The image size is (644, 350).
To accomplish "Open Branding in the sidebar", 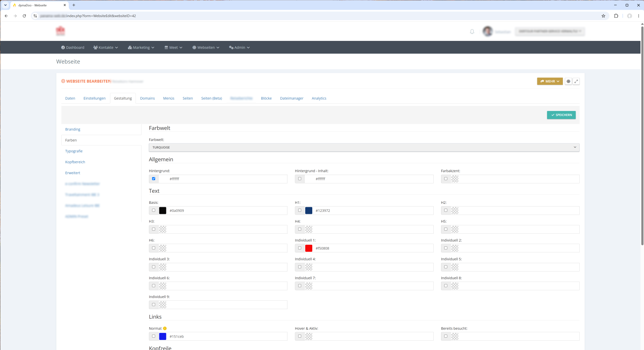I will (73, 129).
